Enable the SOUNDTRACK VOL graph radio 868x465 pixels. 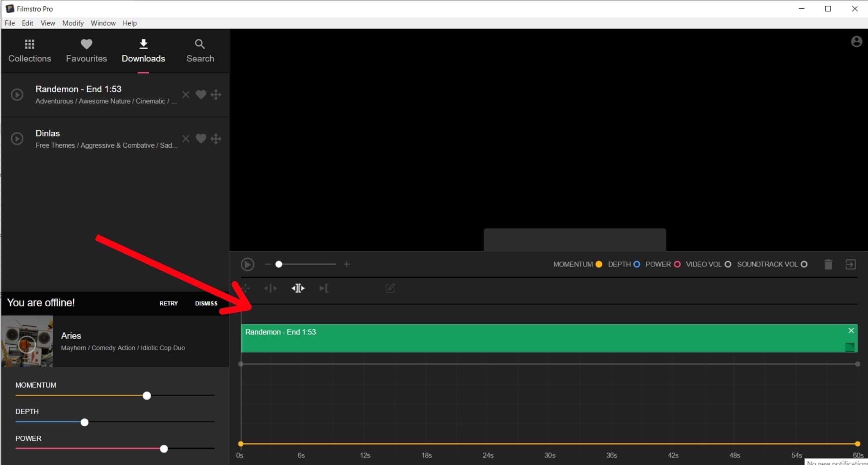(804, 265)
